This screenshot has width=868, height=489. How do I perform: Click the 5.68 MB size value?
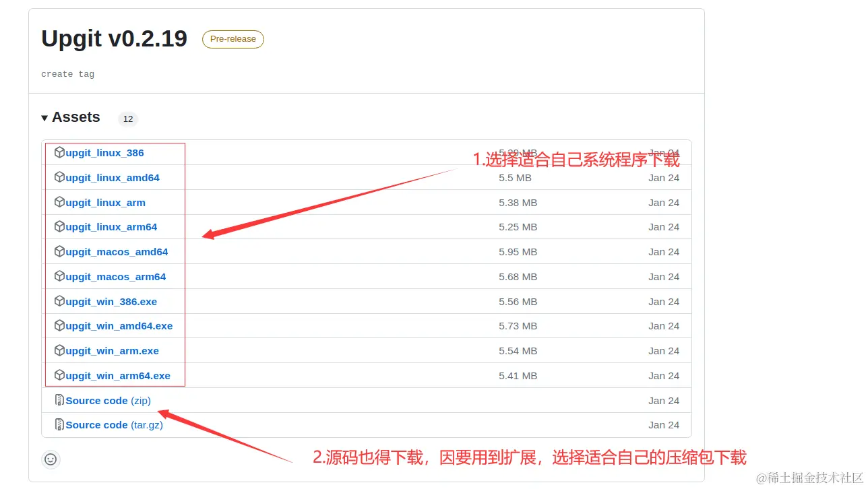pyautogui.click(x=518, y=277)
